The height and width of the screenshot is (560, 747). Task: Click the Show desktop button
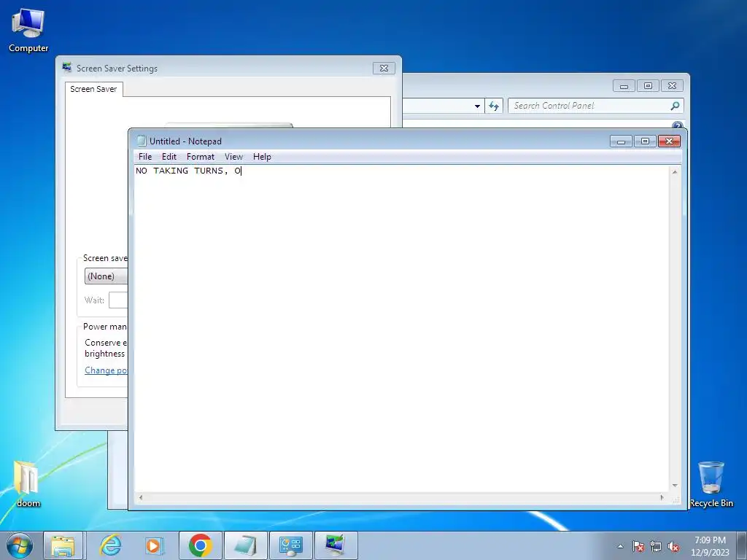(742, 545)
